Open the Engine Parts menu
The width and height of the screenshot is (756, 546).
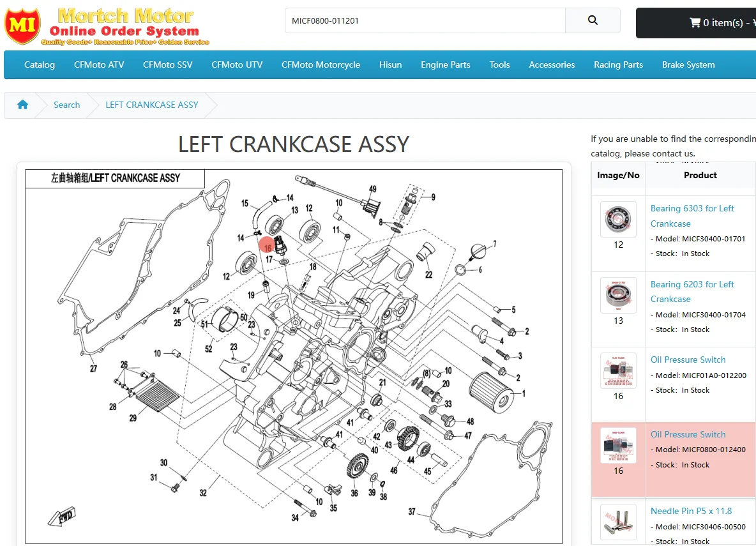pyautogui.click(x=445, y=64)
